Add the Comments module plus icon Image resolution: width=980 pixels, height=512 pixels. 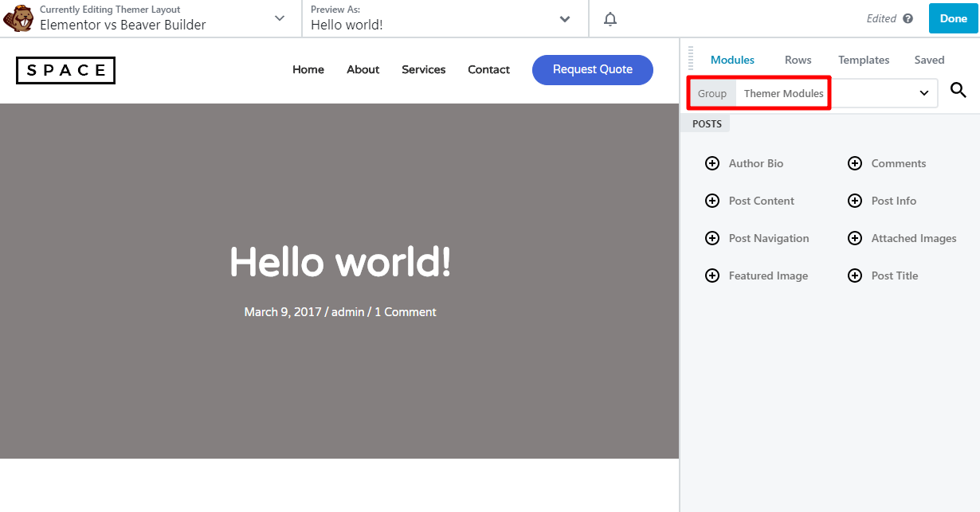[855, 163]
